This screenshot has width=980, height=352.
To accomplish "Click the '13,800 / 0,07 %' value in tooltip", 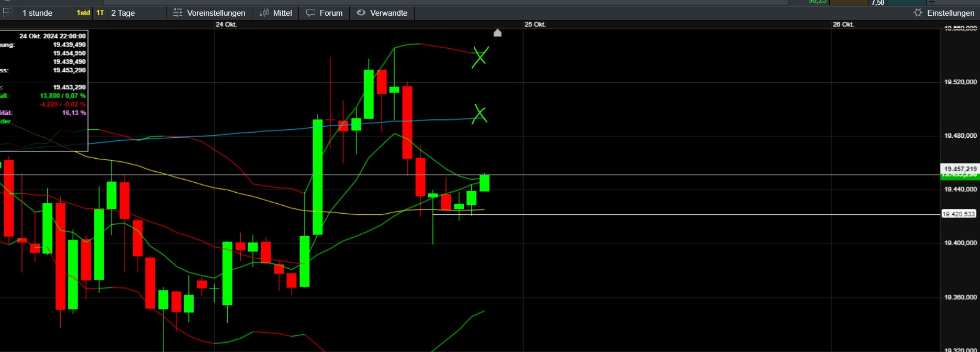I will point(63,96).
